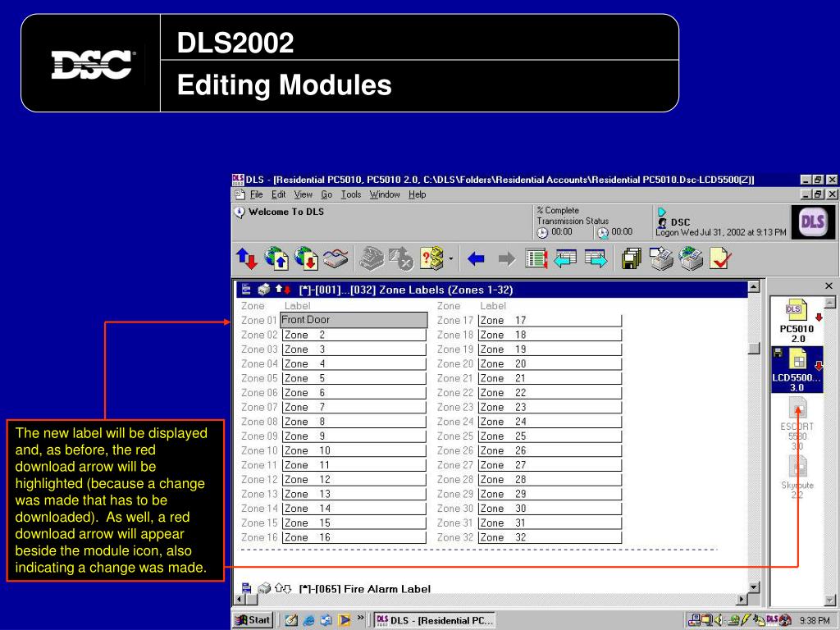Click the save-all floppy disks icon
840x630 pixels.
pyautogui.click(x=632, y=258)
